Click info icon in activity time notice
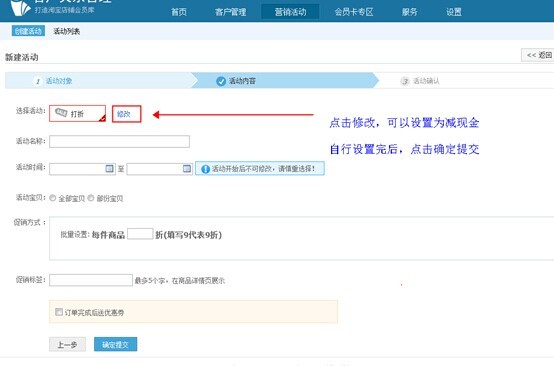The width and height of the screenshot is (554, 366). click(x=205, y=169)
